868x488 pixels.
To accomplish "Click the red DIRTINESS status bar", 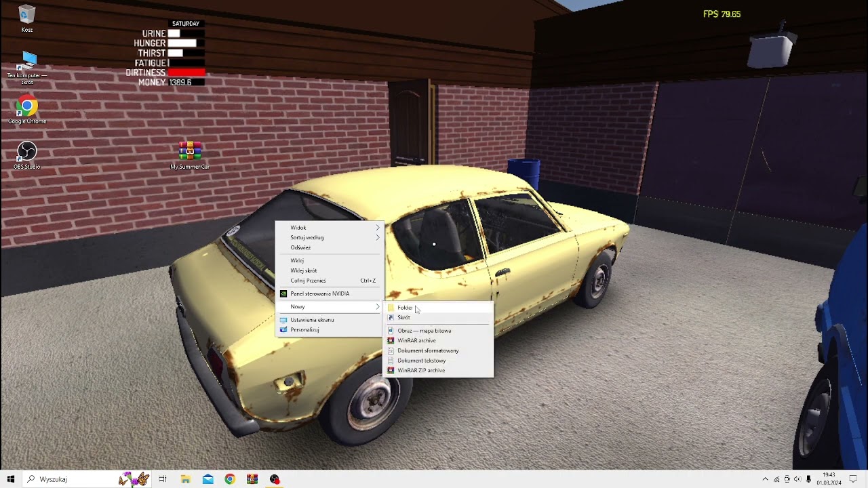I will tap(186, 73).
